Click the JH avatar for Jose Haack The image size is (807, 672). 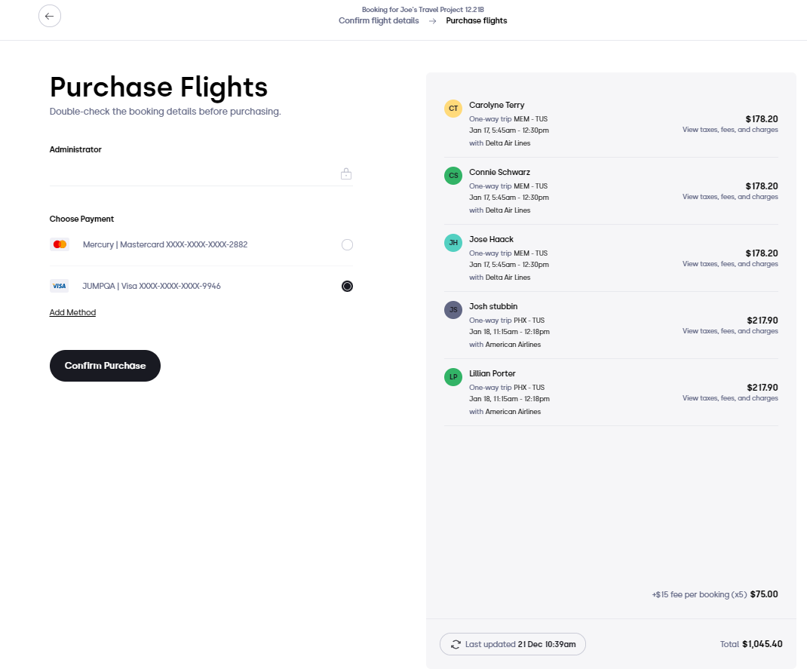point(453,243)
